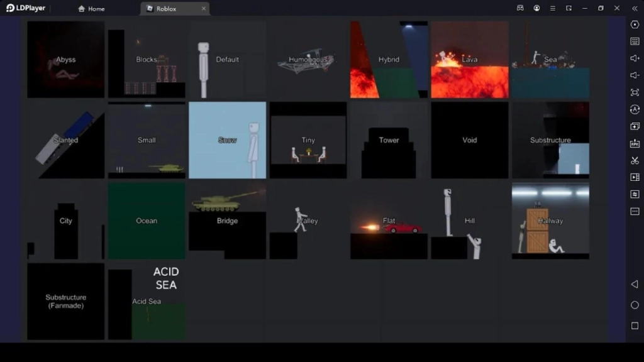
Task: Open LDPlayer settings gear icon
Action: coord(635,25)
